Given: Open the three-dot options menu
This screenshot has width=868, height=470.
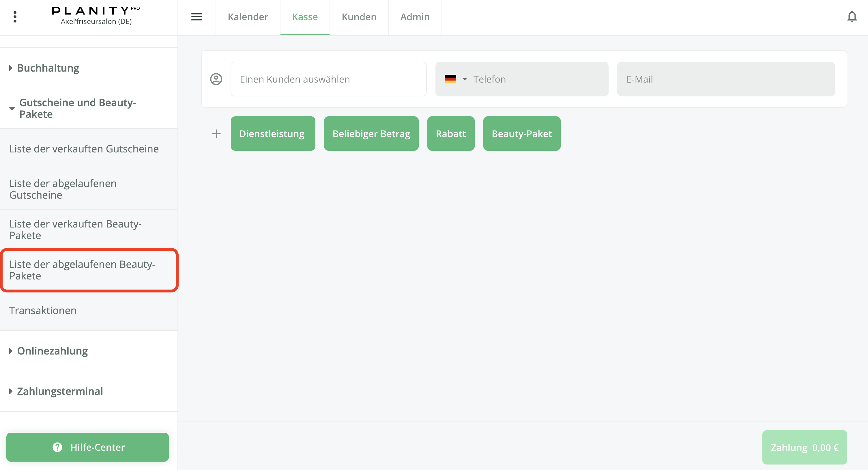Looking at the screenshot, I should 15,17.
